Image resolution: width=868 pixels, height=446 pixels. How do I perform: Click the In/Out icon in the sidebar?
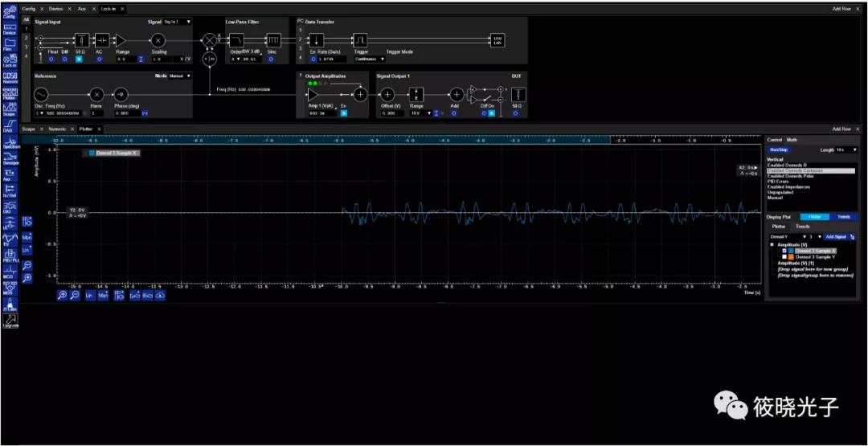click(x=10, y=190)
